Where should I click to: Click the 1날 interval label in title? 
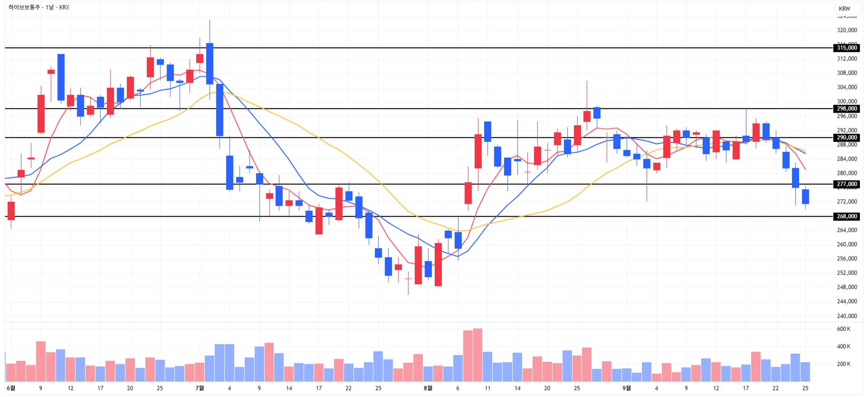tap(49, 8)
